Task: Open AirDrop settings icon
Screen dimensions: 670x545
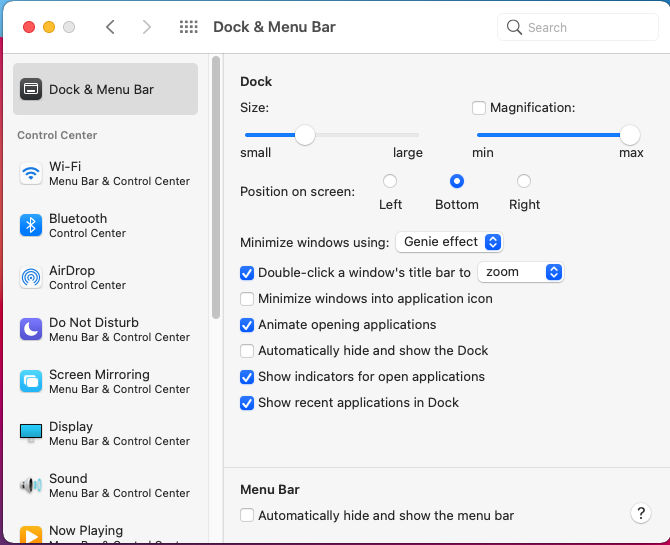Action: pyautogui.click(x=31, y=278)
